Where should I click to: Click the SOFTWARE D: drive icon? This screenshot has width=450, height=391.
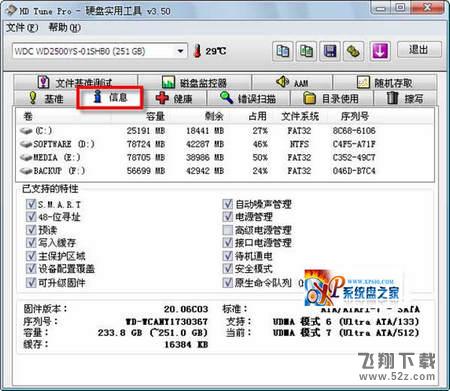click(26, 144)
